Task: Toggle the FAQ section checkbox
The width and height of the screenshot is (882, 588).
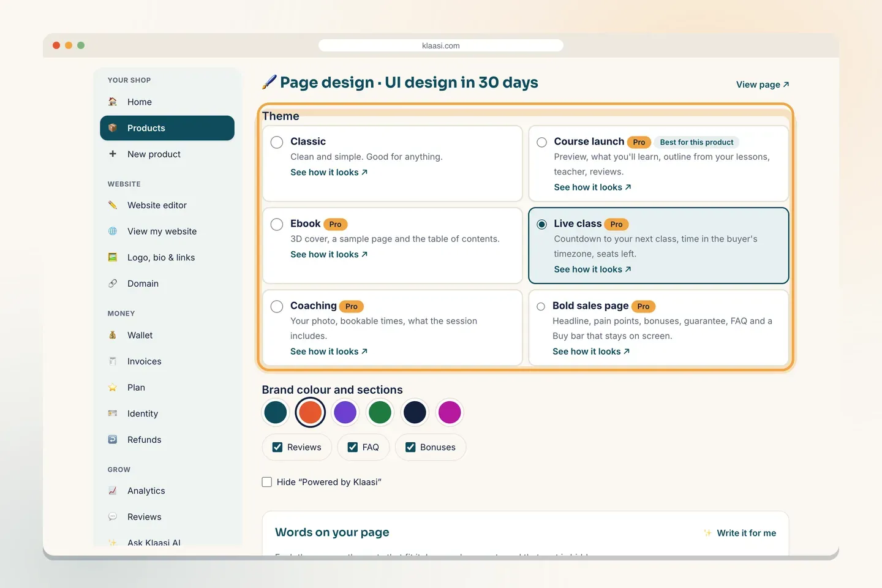Action: click(353, 447)
